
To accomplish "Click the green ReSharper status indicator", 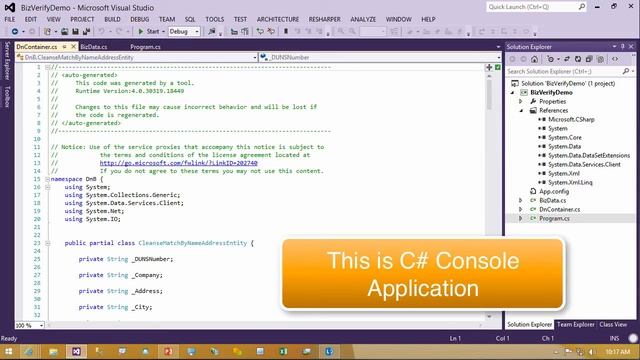I will (x=498, y=67).
